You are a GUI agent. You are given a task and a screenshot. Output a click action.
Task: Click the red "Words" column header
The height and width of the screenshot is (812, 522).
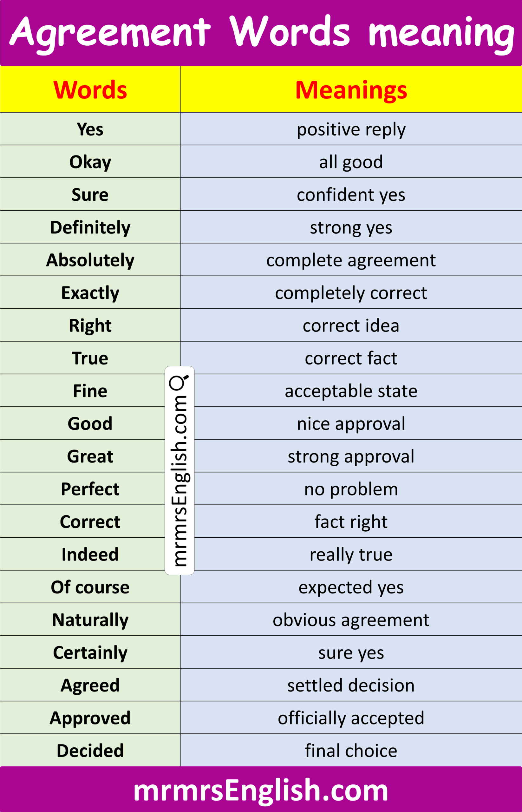click(x=90, y=90)
